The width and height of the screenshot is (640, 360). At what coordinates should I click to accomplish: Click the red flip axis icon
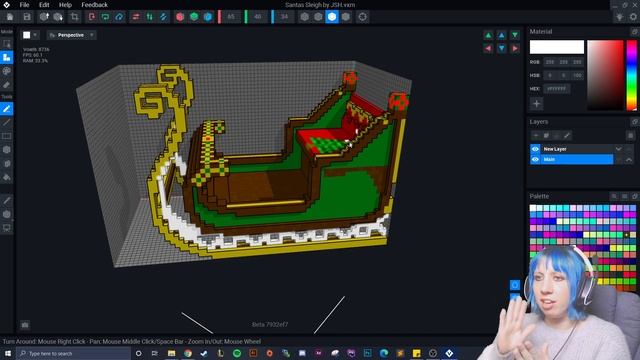[136, 17]
